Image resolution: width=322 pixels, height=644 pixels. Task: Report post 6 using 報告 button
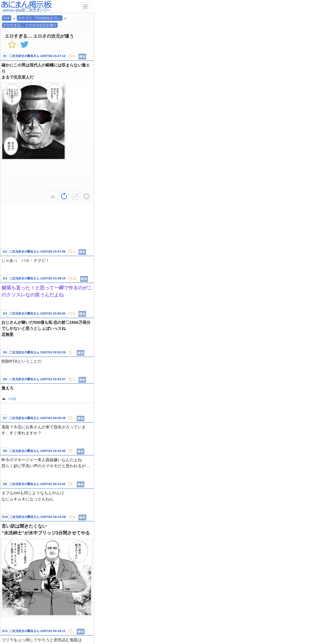[82, 380]
